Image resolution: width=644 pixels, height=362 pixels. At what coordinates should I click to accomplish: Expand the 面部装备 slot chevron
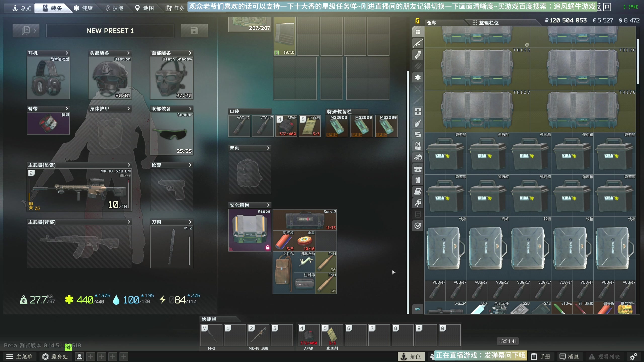point(190,53)
